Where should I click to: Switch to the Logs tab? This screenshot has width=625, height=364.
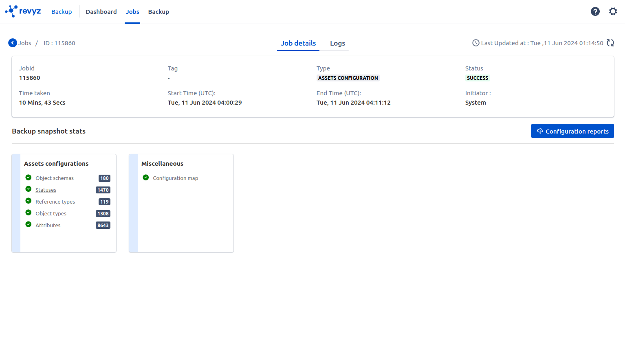point(337,43)
